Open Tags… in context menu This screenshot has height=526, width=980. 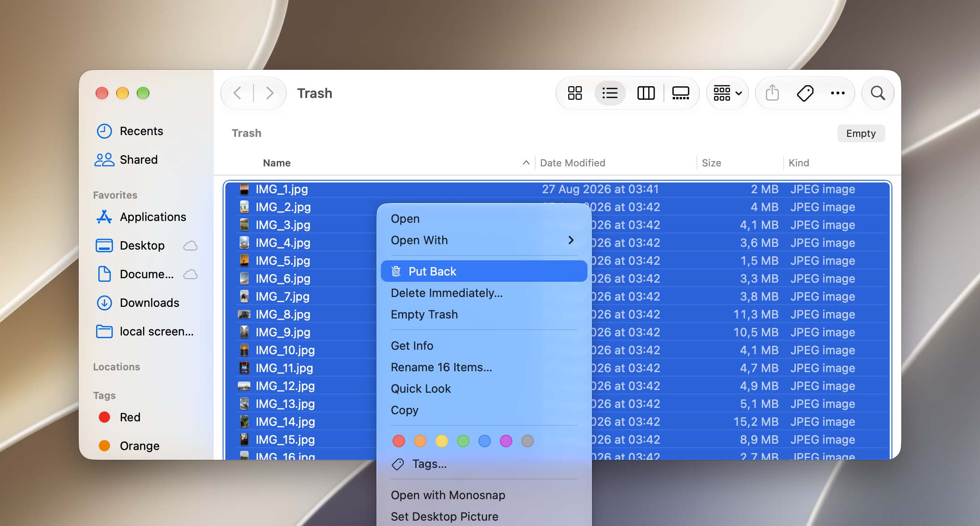[x=484, y=464]
